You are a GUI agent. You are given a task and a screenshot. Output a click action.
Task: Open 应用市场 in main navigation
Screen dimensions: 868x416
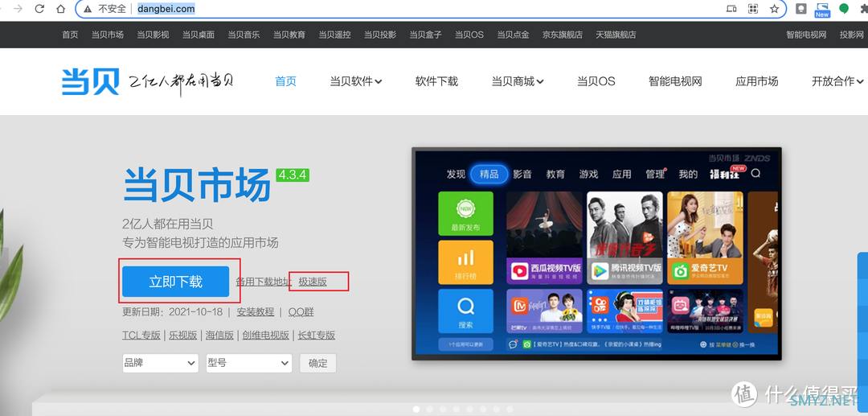click(757, 81)
